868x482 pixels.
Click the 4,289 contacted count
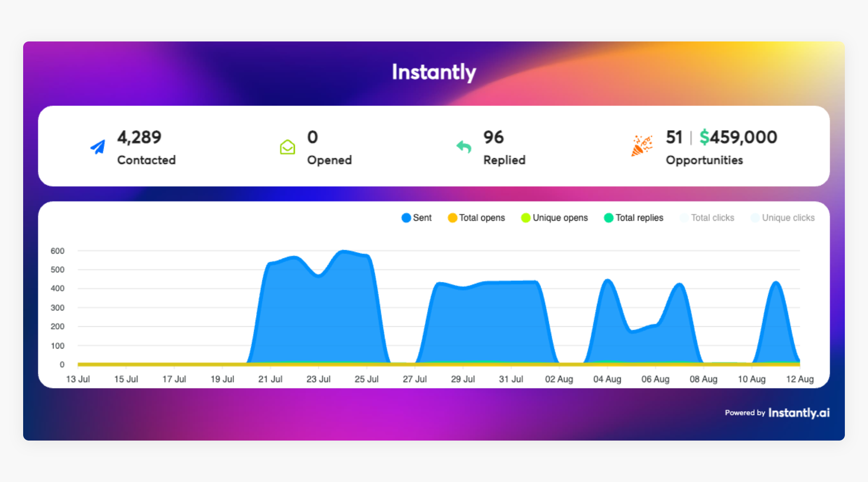139,137
